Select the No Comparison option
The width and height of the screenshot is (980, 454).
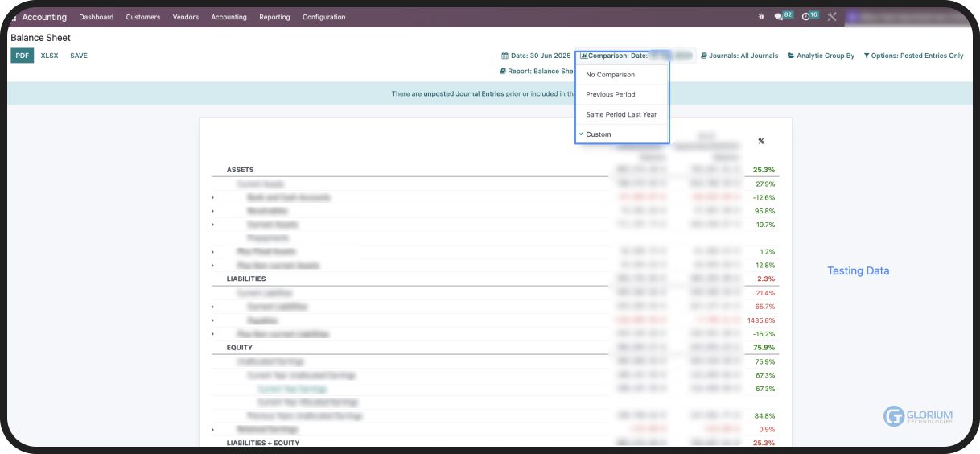coord(610,75)
